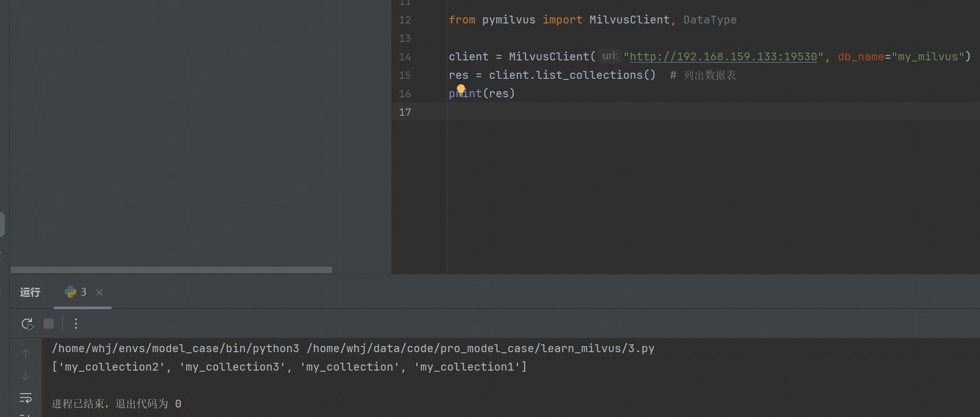The image size is (980, 417).
Task: Click line number 17 in the gutter
Action: [405, 112]
